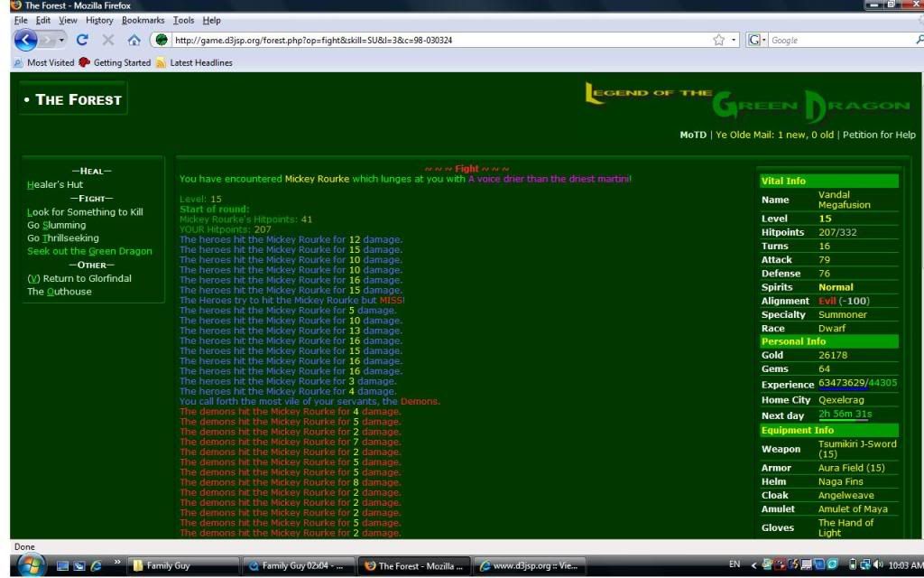Open the Bookmarks menu
Image resolution: width=924 pixels, height=578 pixels.
(x=143, y=20)
